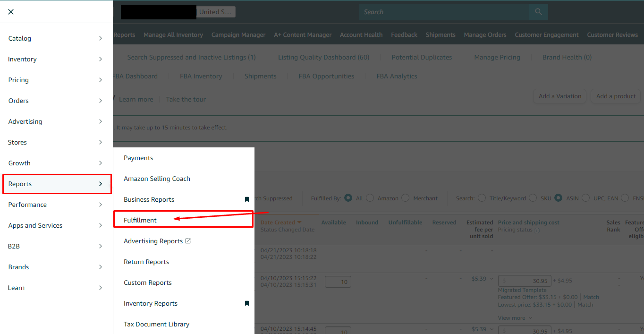
Task: Click the 30.95 price input field
Action: (524, 281)
